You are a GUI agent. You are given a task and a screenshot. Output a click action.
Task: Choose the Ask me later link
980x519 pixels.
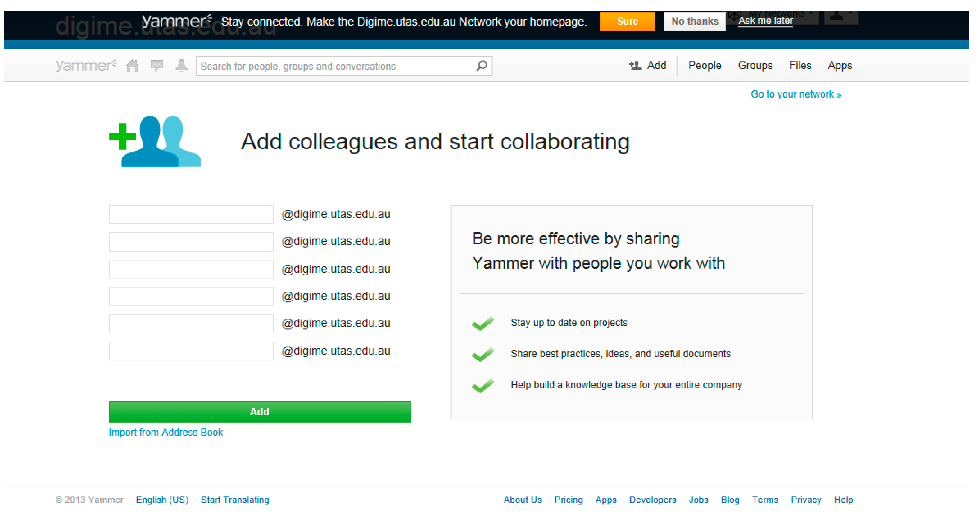pos(765,21)
